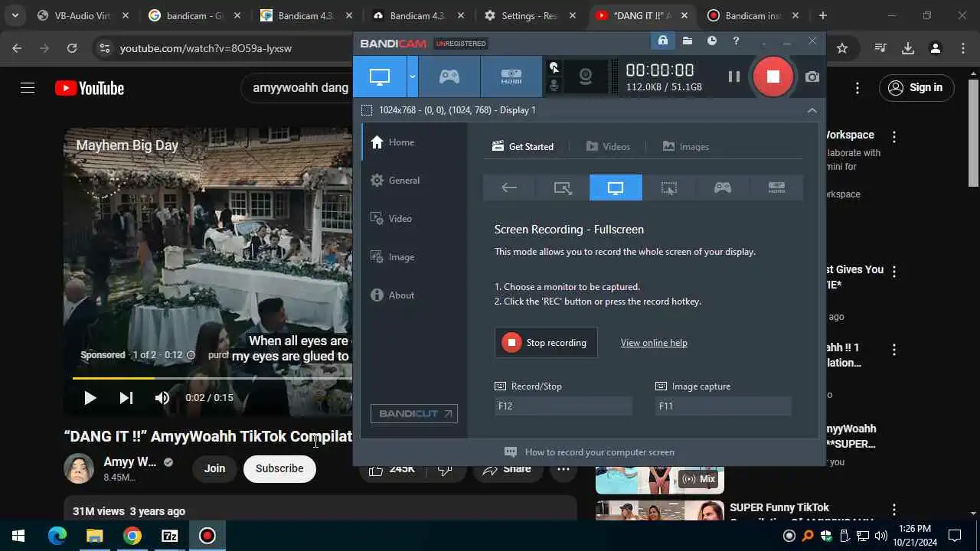Select Bandicam HDMI device recording mode

tap(511, 77)
